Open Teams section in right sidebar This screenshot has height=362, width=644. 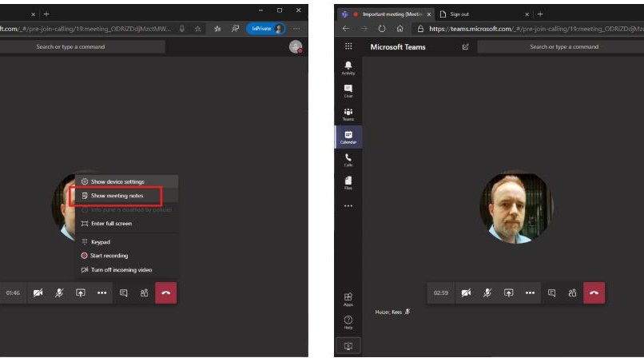point(348,113)
